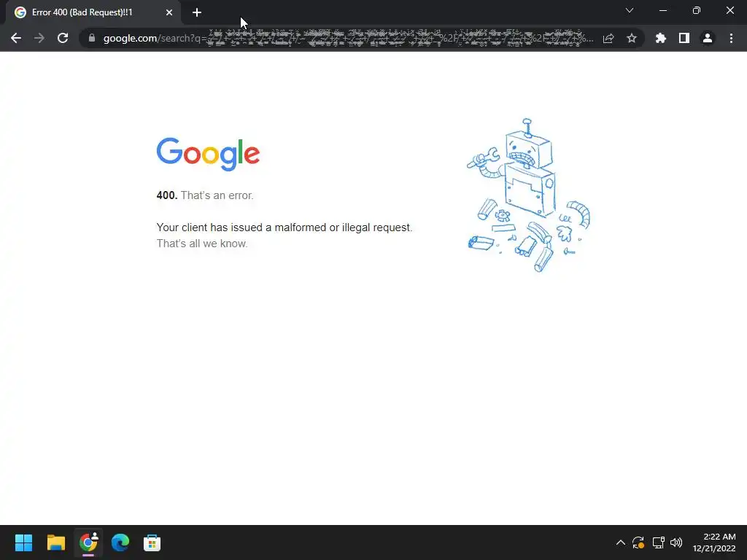
Task: Open Microsoft Store from the taskbar
Action: click(152, 542)
